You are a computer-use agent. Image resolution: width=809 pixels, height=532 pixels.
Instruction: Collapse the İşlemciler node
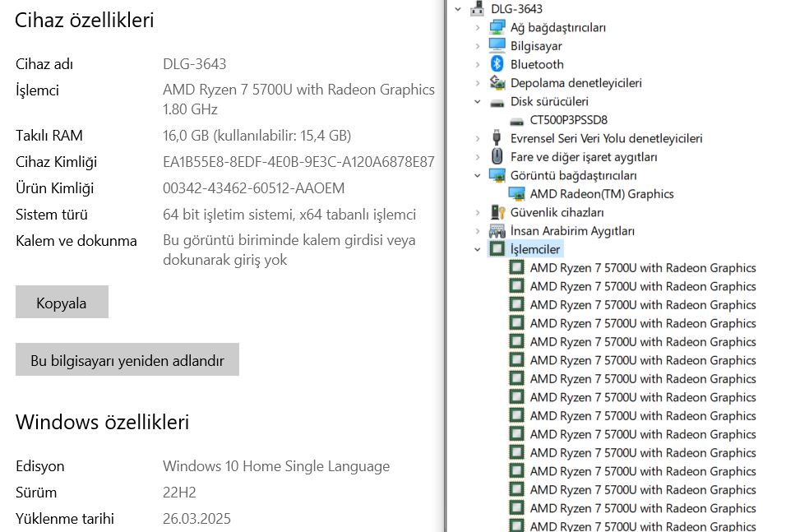coord(477,249)
